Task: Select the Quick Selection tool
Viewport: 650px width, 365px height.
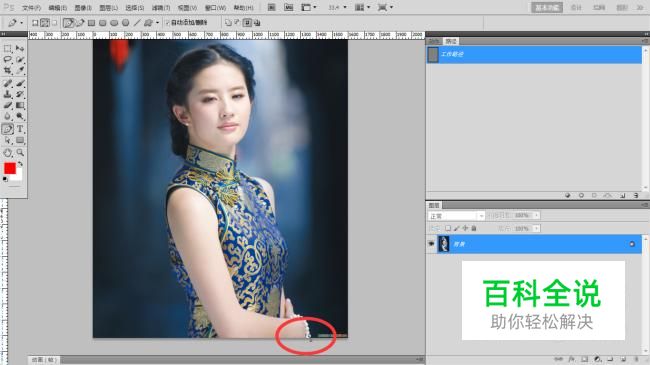Action: (x=20, y=60)
